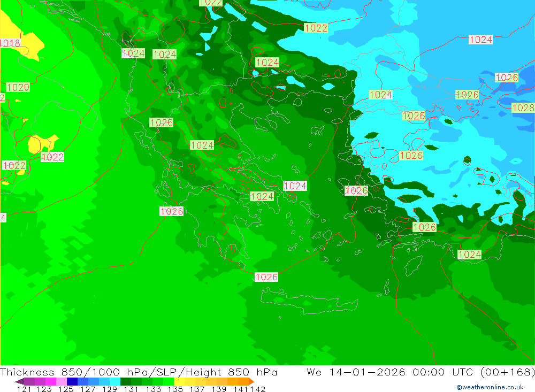This screenshot has width=535, height=392.
Task: Click the purple left arrow of color scale
Action: point(19,381)
